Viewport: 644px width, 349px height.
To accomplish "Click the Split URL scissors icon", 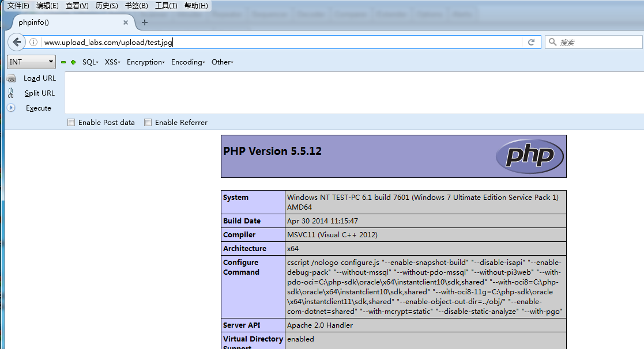I will tap(11, 93).
